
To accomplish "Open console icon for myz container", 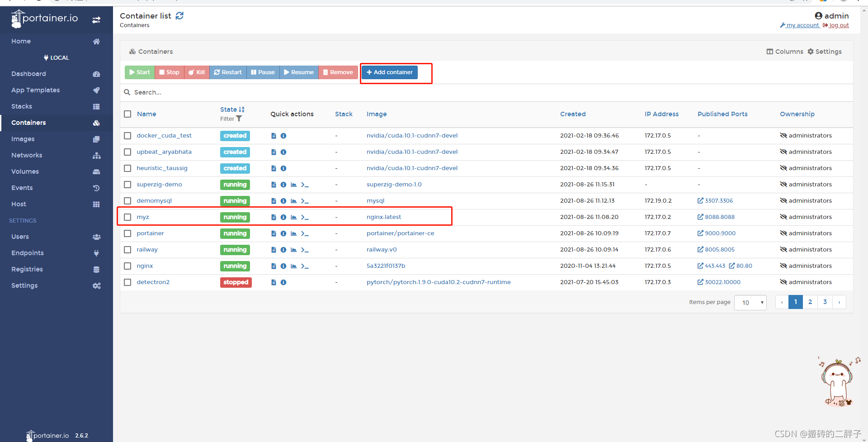I will pos(305,217).
